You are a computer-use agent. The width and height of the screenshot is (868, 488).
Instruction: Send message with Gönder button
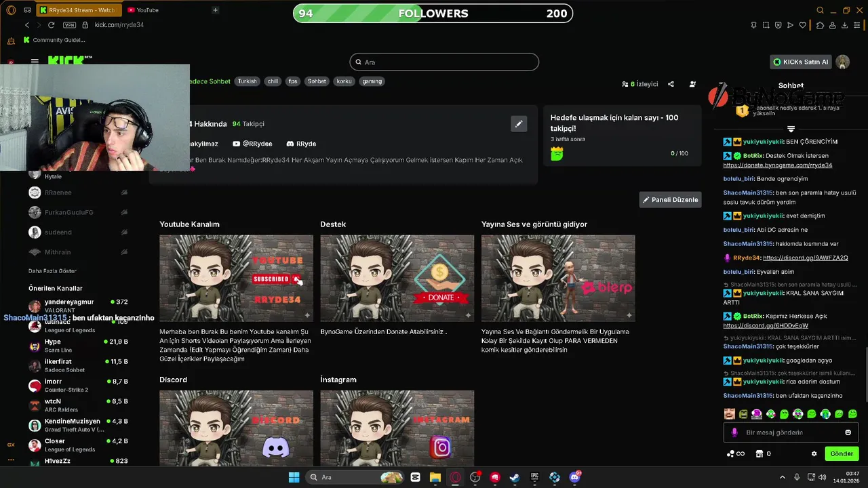coord(842,453)
